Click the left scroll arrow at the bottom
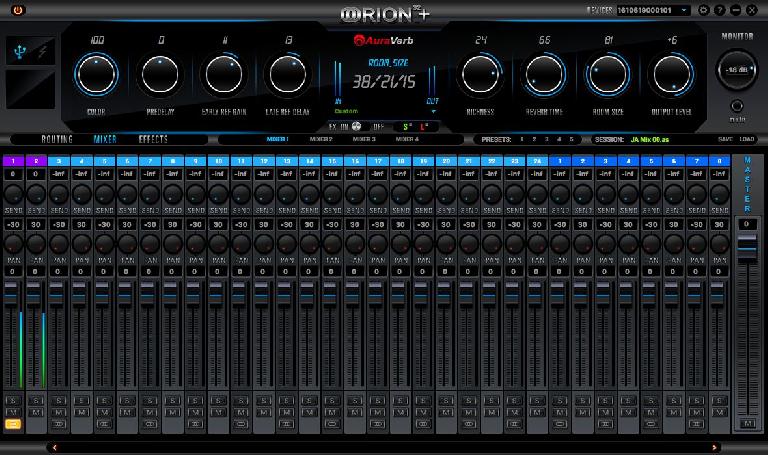Viewport: 768px width, 455px height. tap(54, 447)
